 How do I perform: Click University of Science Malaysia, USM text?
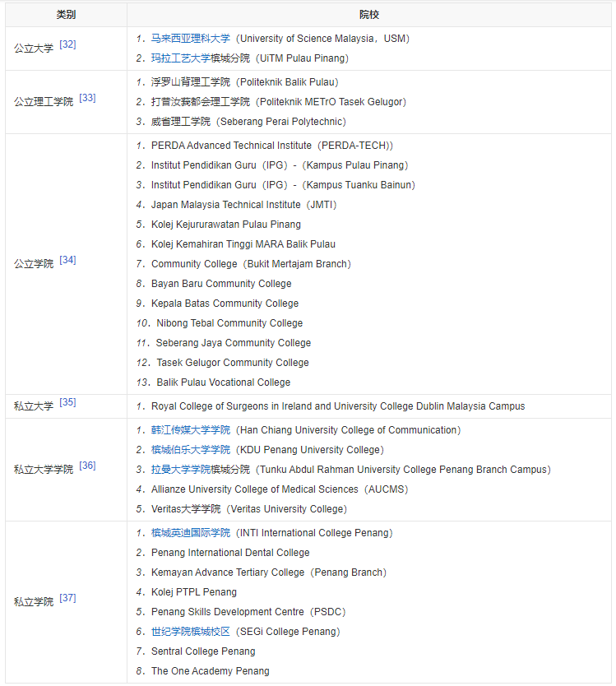(x=323, y=39)
